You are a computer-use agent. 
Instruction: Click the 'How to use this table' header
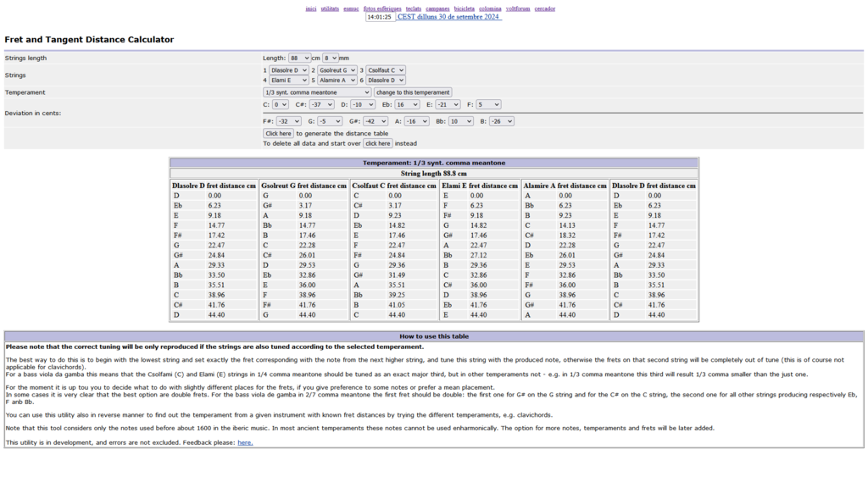434,335
